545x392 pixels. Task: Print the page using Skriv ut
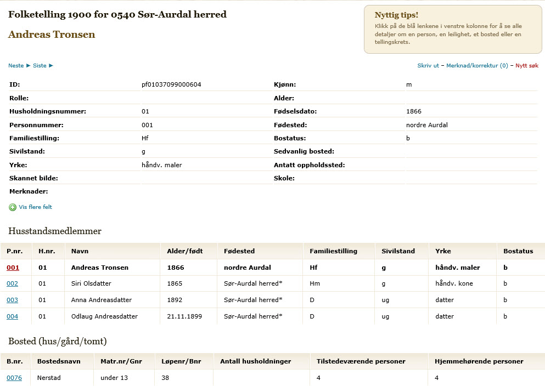pos(428,66)
